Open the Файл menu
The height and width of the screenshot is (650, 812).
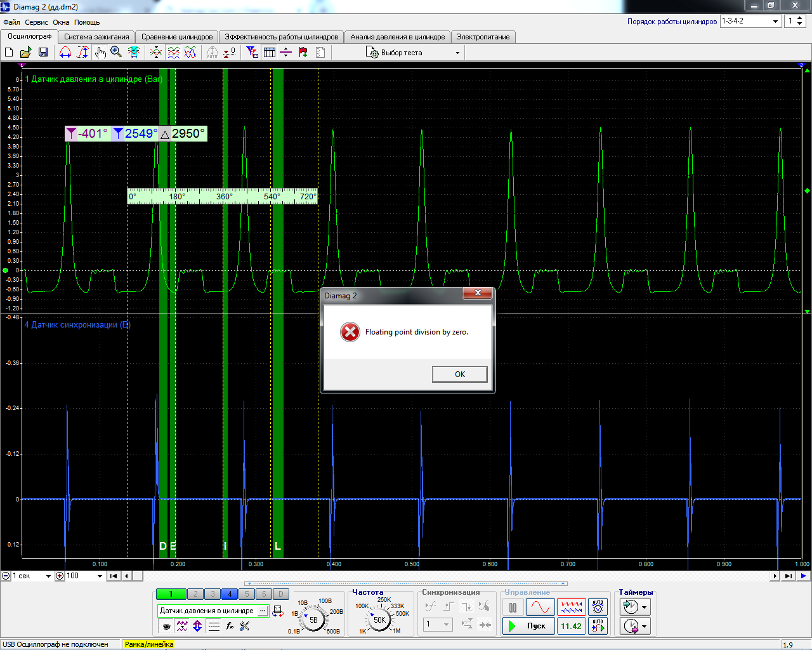pos(11,22)
